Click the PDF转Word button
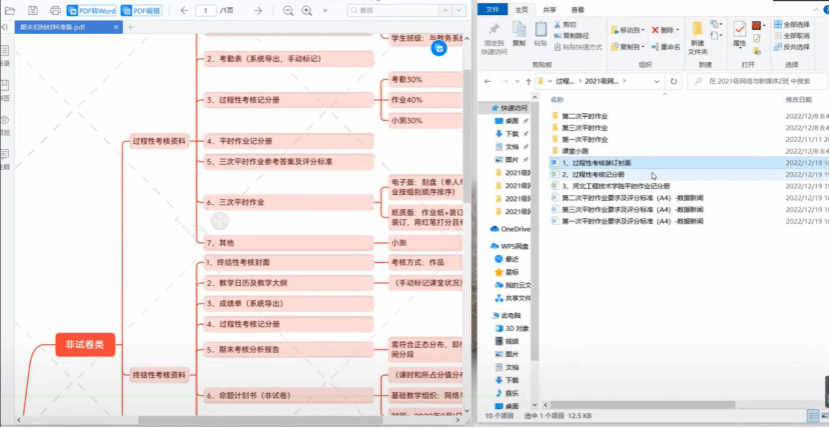 [x=92, y=10]
